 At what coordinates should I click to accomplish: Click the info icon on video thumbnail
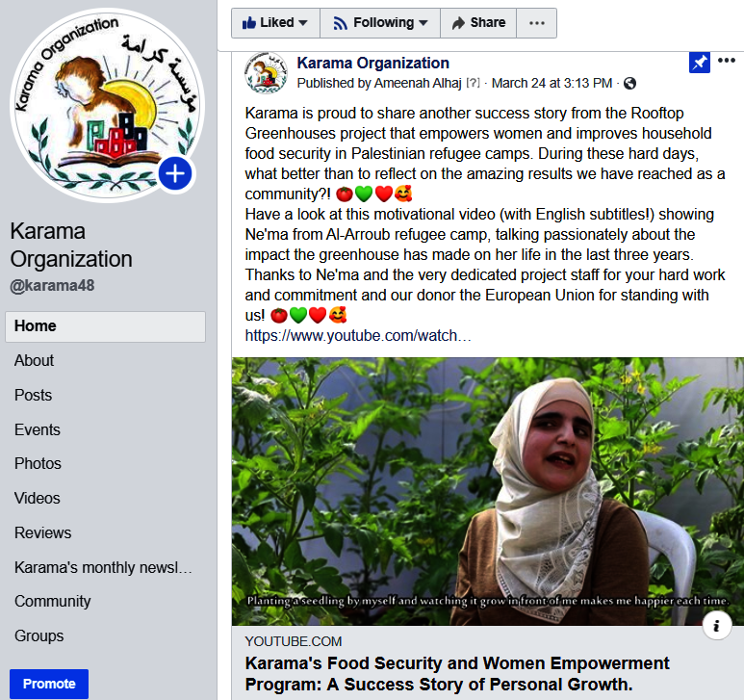point(716,626)
